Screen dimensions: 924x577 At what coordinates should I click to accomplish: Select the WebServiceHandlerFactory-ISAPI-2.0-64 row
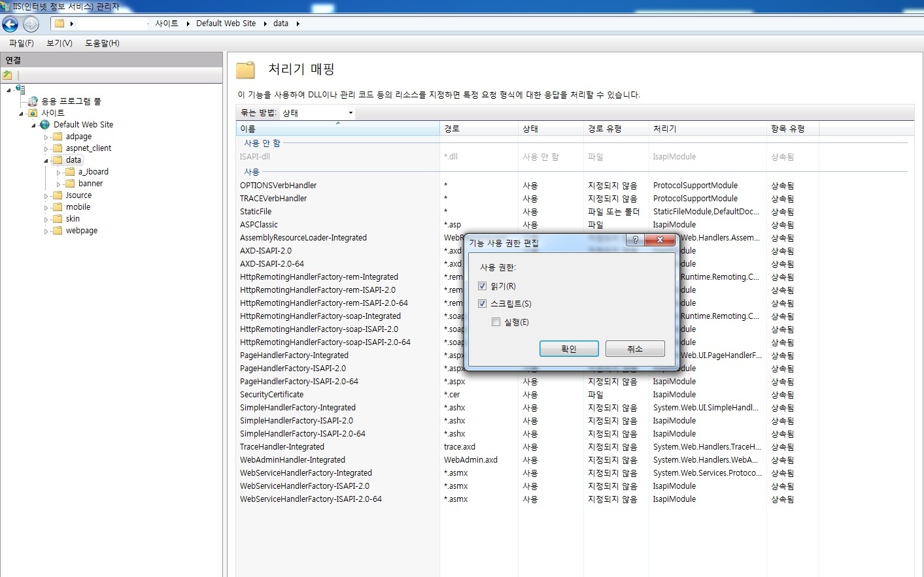tap(517, 499)
